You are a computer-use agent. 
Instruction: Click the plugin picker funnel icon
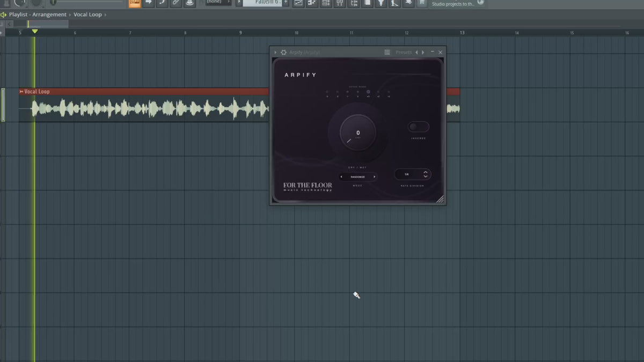pos(380,3)
